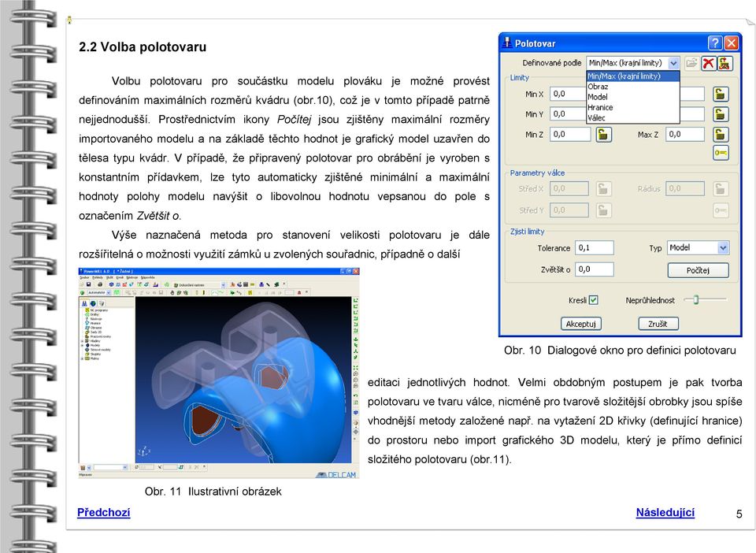Screen dimensions: 756x553
Task: Click the 'Zjisti limity' group label
Action: click(528, 232)
